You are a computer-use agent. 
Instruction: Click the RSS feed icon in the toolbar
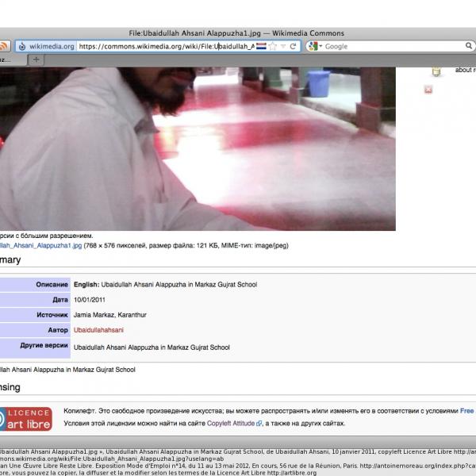pyautogui.click(x=4, y=47)
